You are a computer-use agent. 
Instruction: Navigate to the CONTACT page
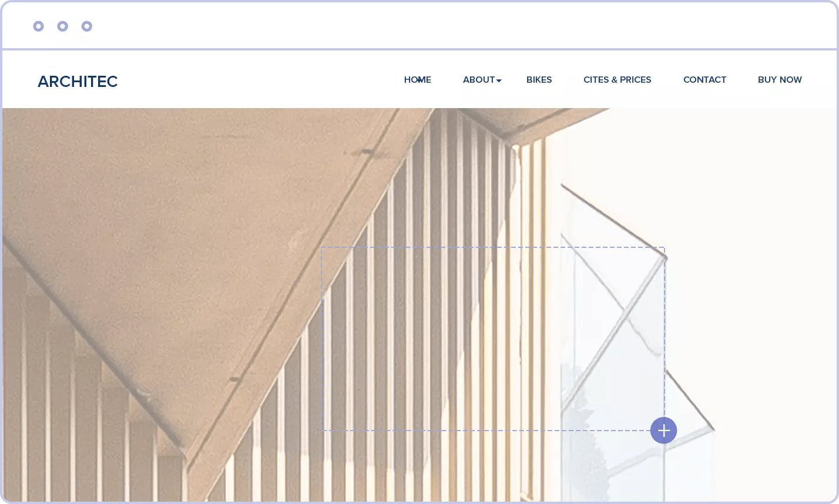[704, 80]
